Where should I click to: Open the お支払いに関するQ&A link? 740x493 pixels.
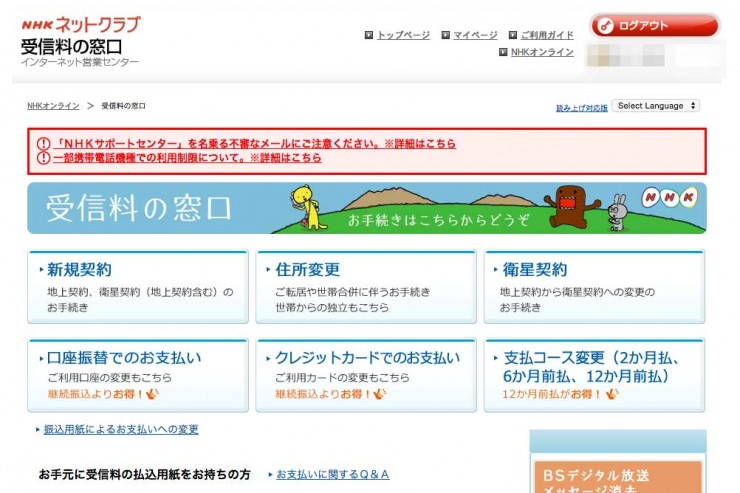tap(333, 474)
